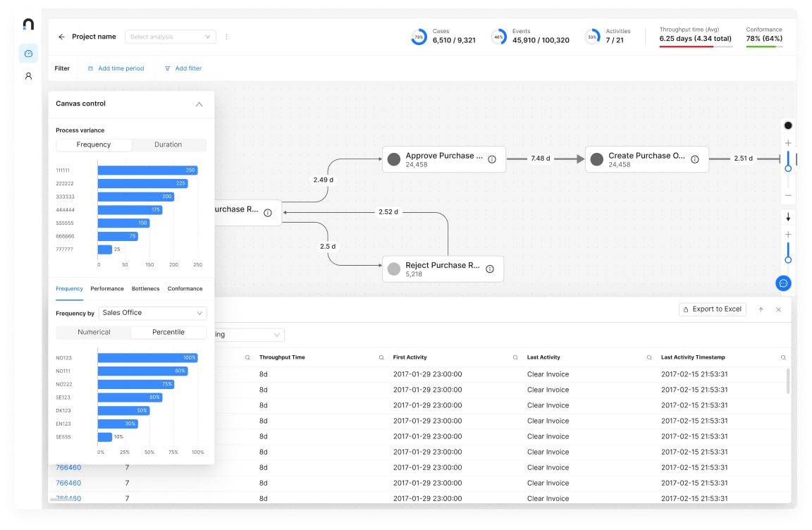This screenshot has height=530, width=812.
Task: Click the 2.49 d edge label
Action: [x=323, y=180]
